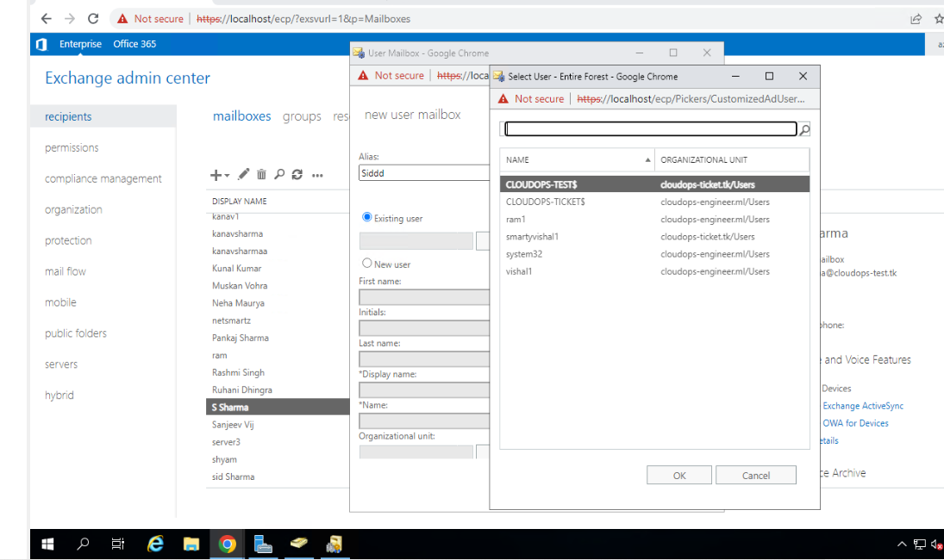Click the search magnifier in Select User dialog
The image size is (944, 560).
[804, 129]
